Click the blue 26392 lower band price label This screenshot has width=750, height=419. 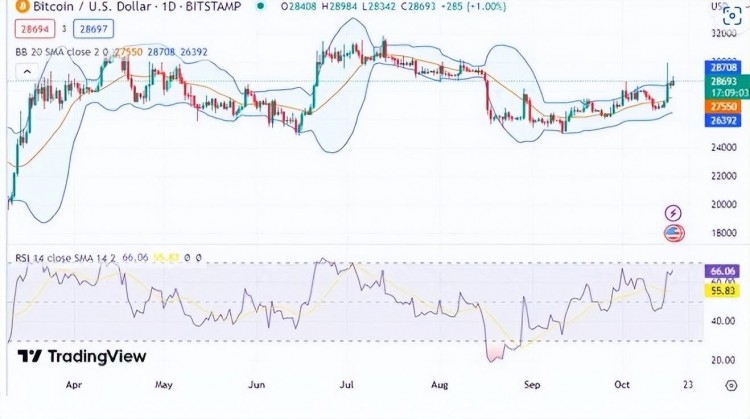pyautogui.click(x=723, y=120)
